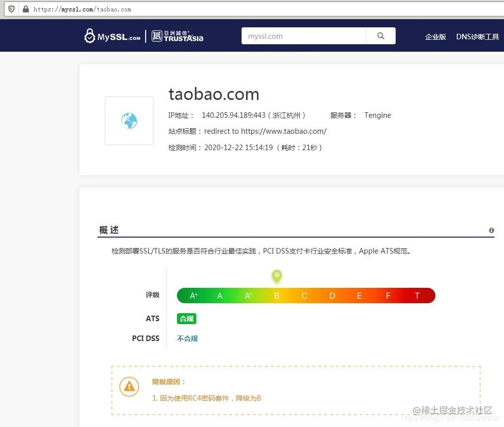Open the MySSL.com logo homepage
Viewport: 504px width, 427px height.
click(x=112, y=36)
